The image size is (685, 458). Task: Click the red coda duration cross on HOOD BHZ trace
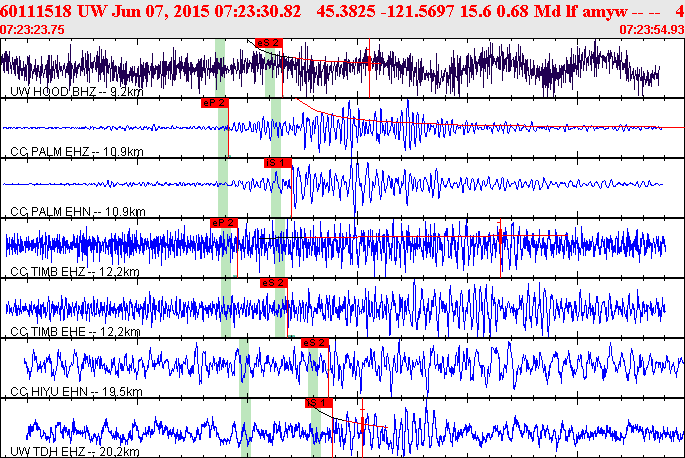pyautogui.click(x=370, y=62)
